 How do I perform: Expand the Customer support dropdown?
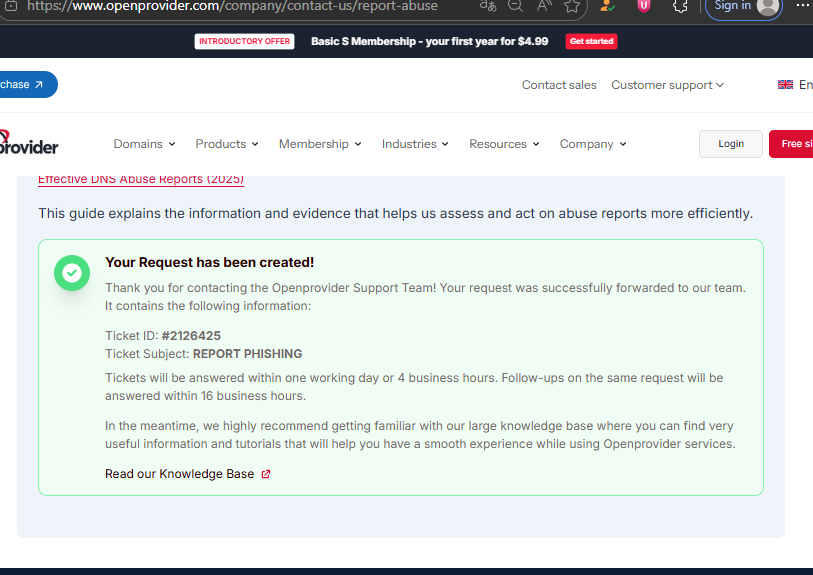pyautogui.click(x=667, y=85)
